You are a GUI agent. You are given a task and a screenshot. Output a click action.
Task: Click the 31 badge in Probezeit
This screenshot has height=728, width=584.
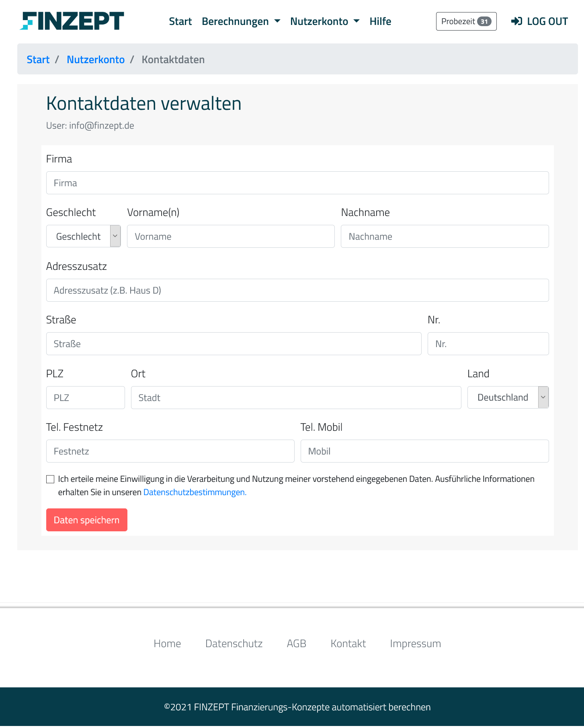(x=484, y=22)
